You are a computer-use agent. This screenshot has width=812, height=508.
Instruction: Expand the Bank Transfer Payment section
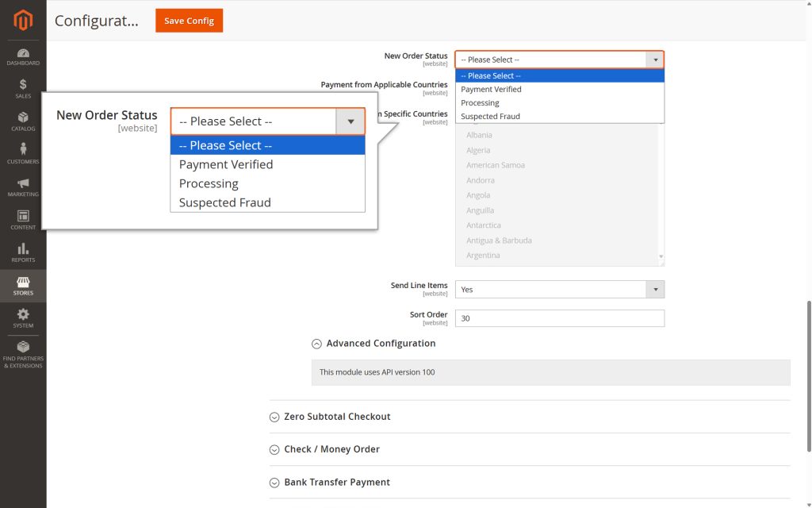click(337, 482)
